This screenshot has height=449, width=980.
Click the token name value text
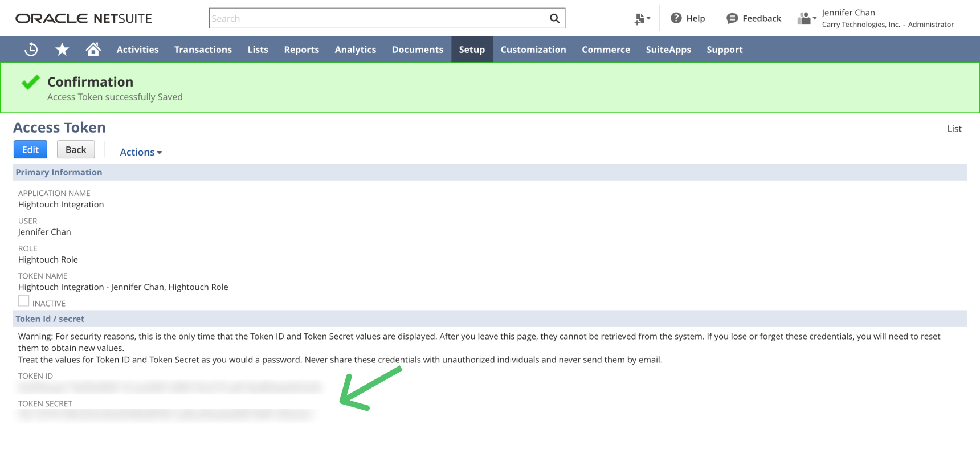click(x=123, y=287)
